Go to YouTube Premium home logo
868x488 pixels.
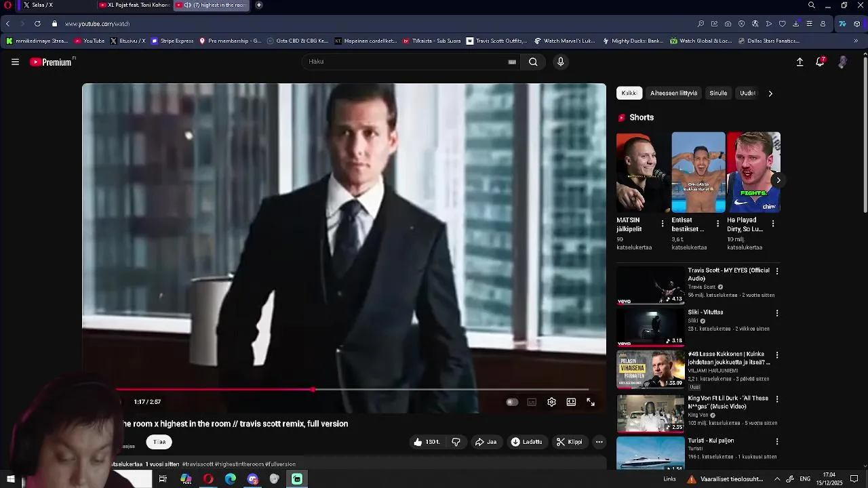point(51,62)
